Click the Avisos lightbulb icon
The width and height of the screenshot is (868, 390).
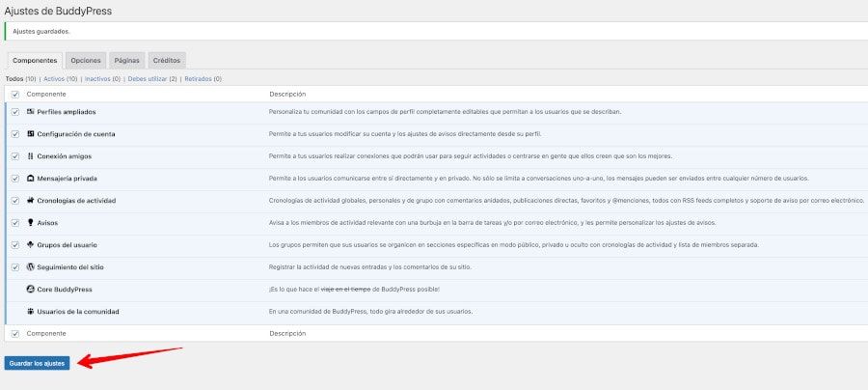pos(31,222)
